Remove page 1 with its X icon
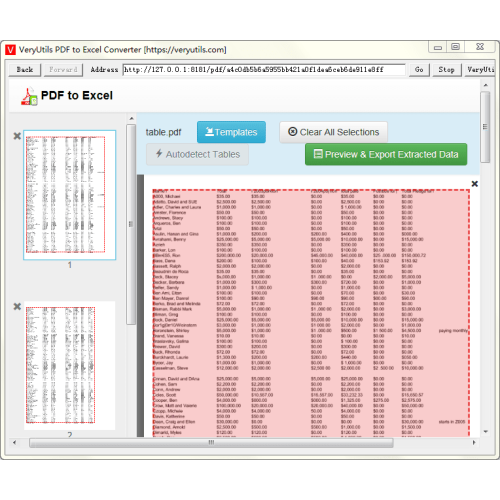Image resolution: width=500 pixels, height=500 pixels. 17,136
